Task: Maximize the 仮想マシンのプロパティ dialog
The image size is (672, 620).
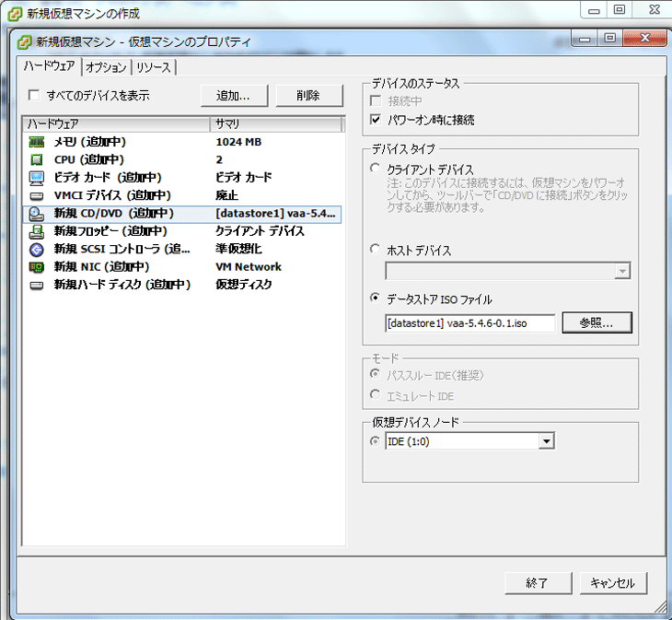Action: 609,38
